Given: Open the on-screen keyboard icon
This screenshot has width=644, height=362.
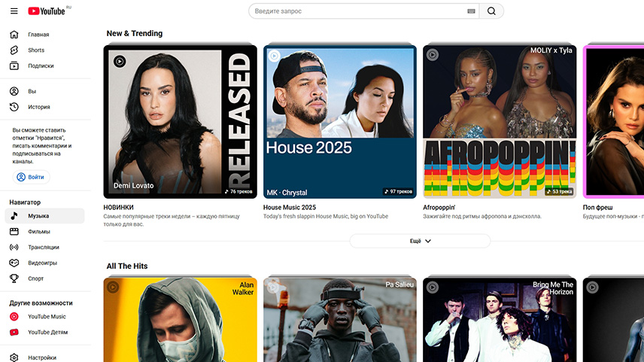Looking at the screenshot, I should pos(471,11).
